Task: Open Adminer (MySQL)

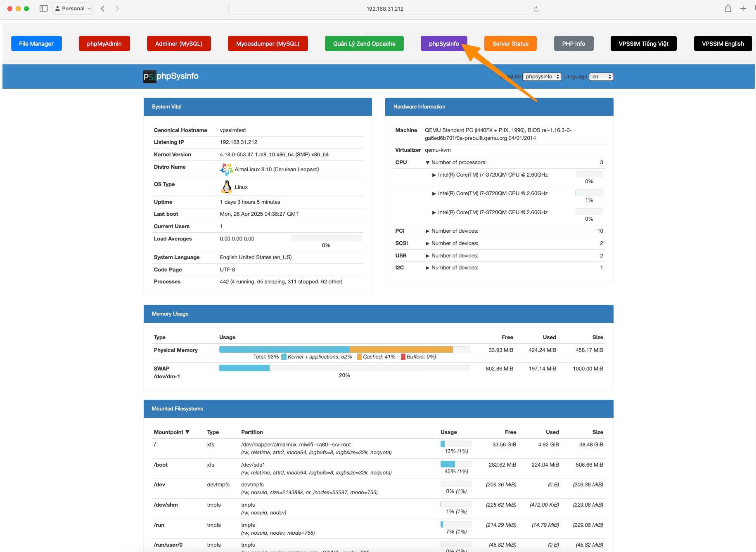Action: pos(179,43)
